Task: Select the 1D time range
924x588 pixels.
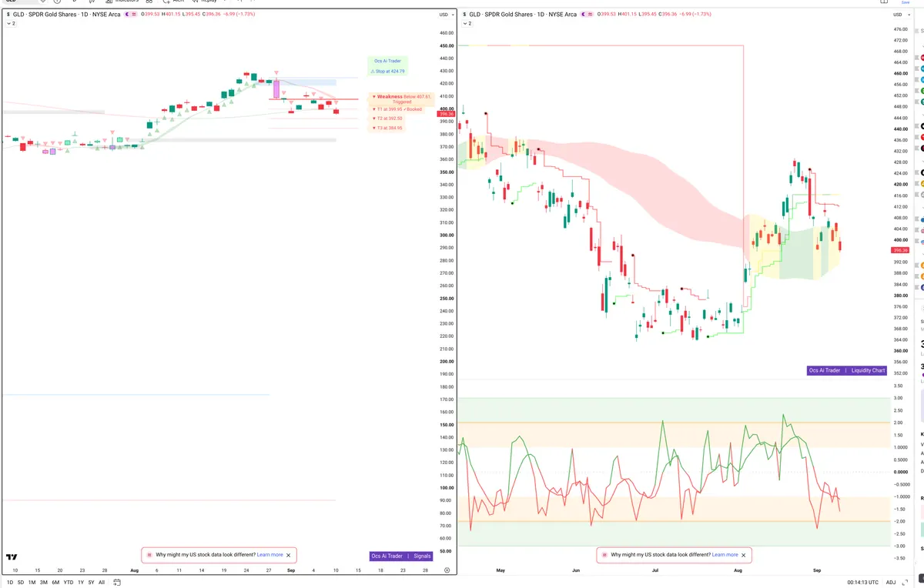Action: (10, 582)
